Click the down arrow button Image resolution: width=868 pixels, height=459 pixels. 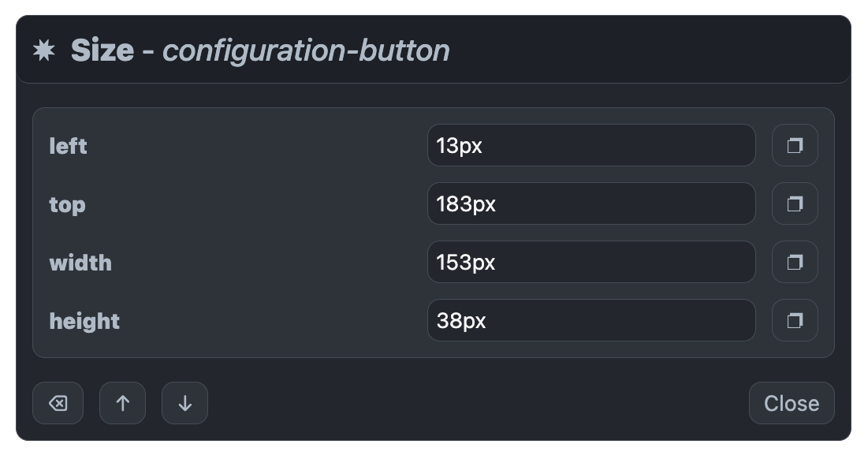[185, 403]
